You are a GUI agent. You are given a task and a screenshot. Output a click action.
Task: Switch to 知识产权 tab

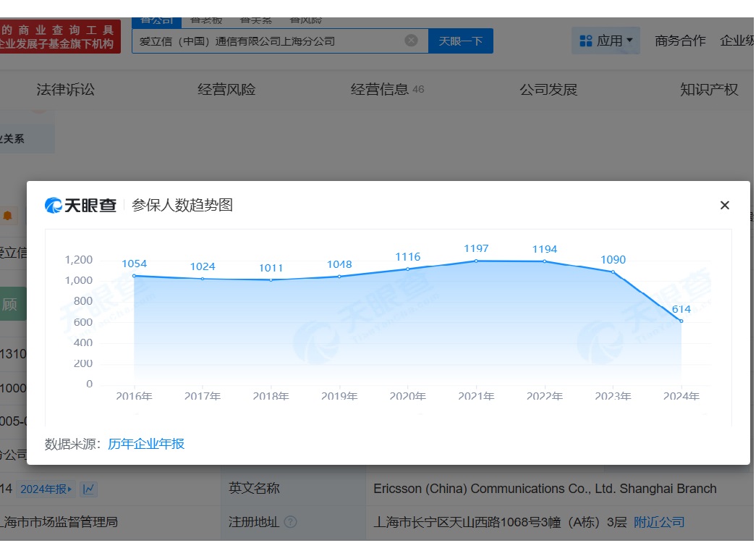(709, 89)
